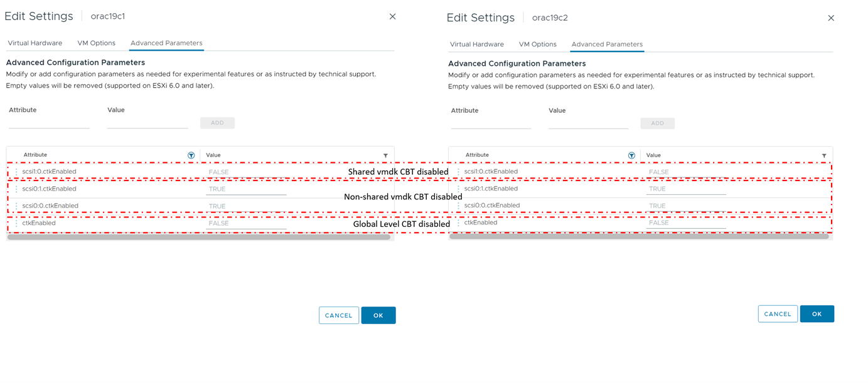This screenshot has width=868, height=383.
Task: Click the ADD button in orac19c2
Action: click(657, 123)
